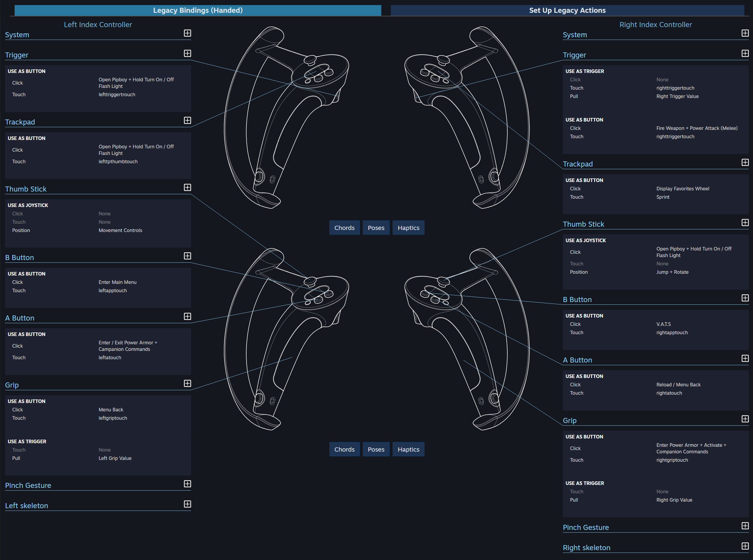Viewport: 753px width, 560px height.
Task: Open Poses under the lower controller diagram
Action: coord(376,449)
